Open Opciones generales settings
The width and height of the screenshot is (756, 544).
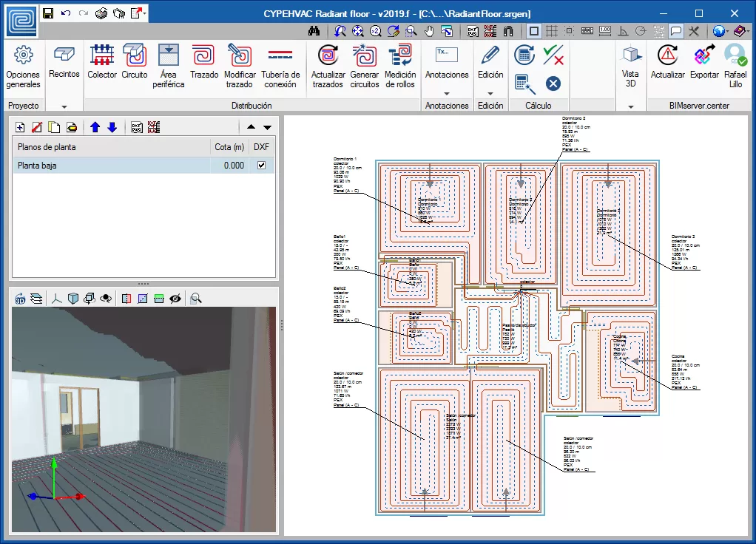pos(23,65)
